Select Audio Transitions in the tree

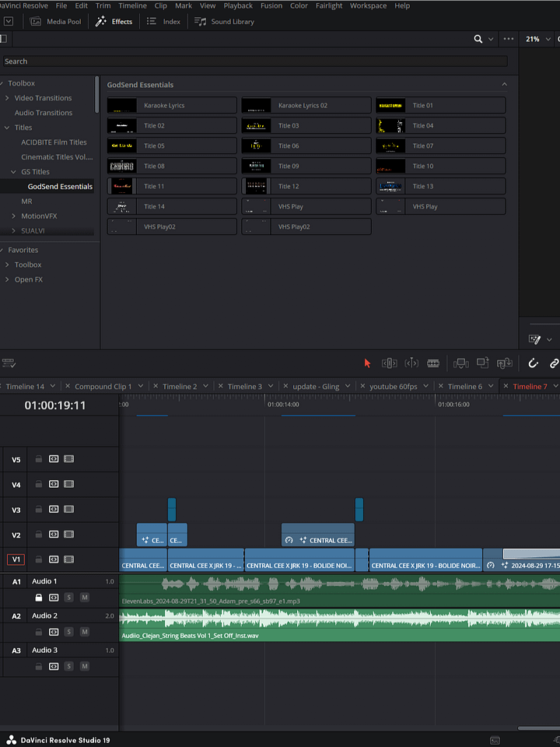44,112
